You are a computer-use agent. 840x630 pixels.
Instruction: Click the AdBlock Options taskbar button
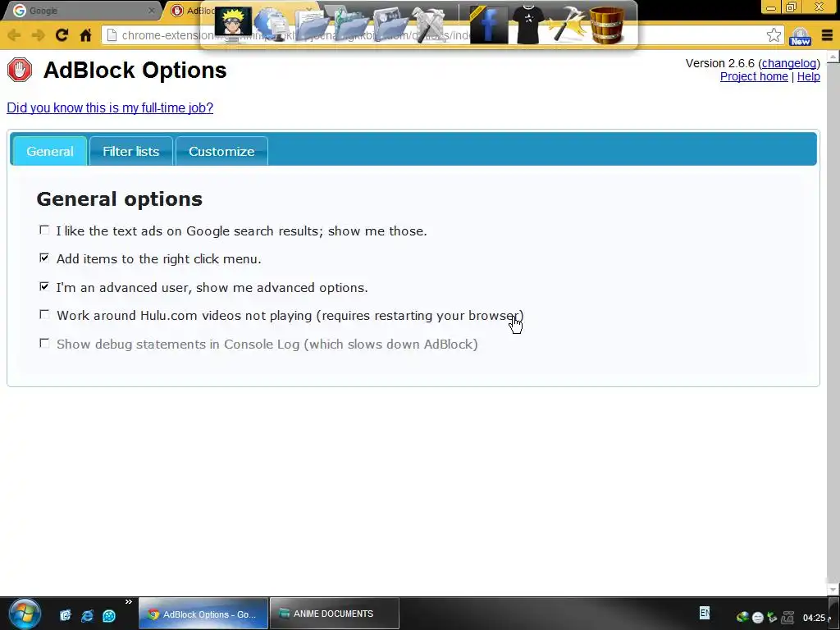pyautogui.click(x=203, y=614)
